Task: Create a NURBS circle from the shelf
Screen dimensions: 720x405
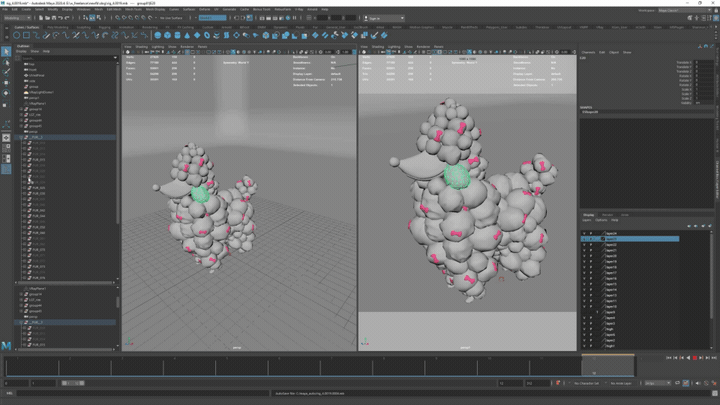Action: [x=17, y=35]
